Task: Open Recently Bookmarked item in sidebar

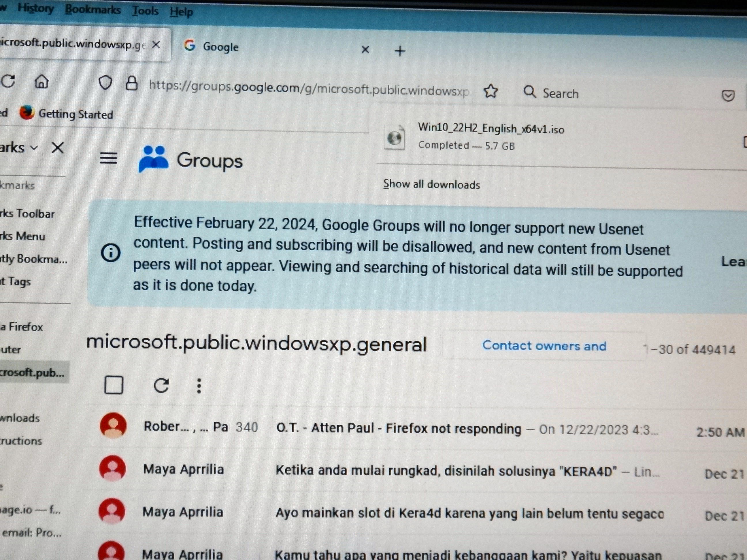Action: tap(33, 259)
